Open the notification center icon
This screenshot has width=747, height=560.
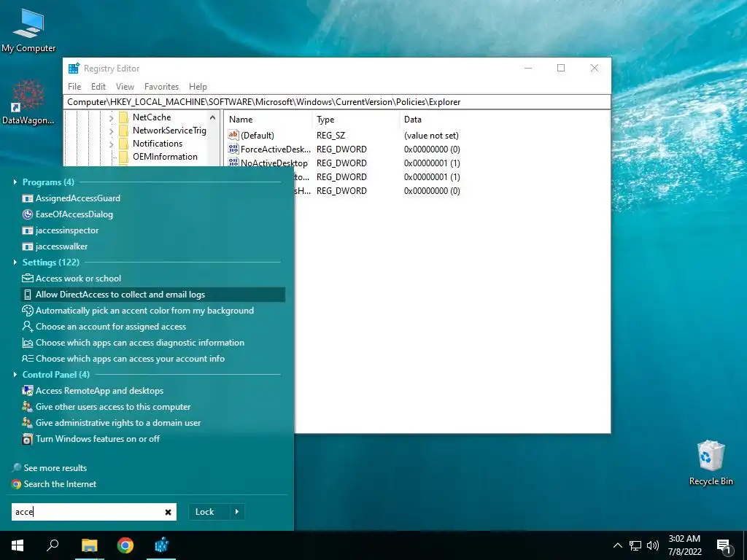(x=724, y=547)
